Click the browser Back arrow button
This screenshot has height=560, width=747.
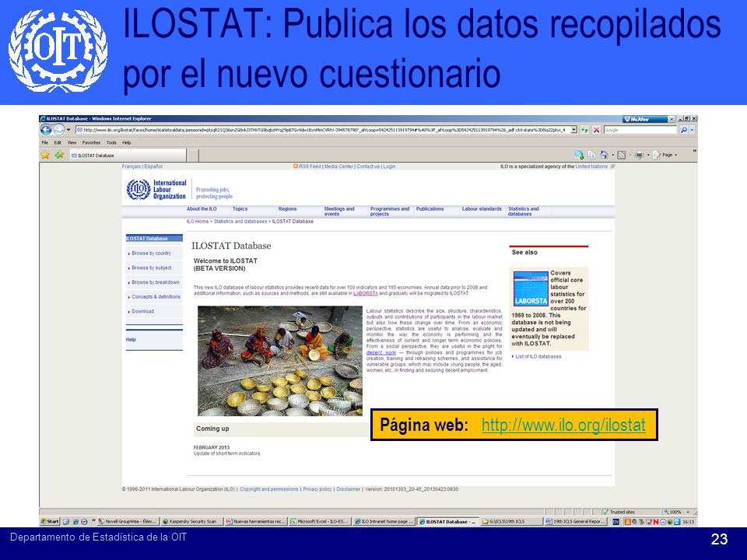pyautogui.click(x=46, y=130)
